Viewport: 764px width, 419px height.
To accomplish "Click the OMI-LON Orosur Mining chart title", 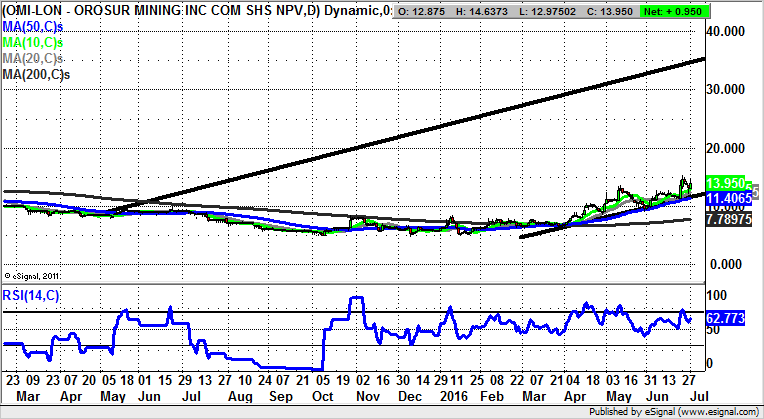I will click(190, 9).
